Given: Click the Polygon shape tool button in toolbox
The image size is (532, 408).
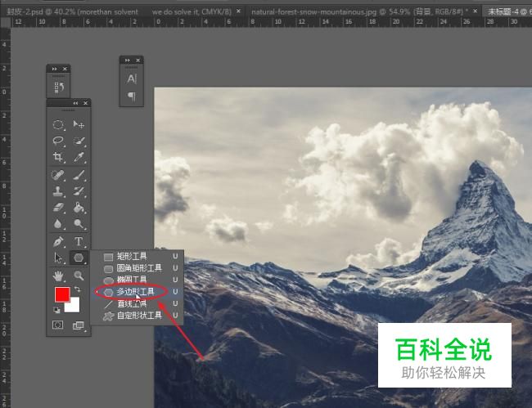Looking at the screenshot, I should click(79, 258).
